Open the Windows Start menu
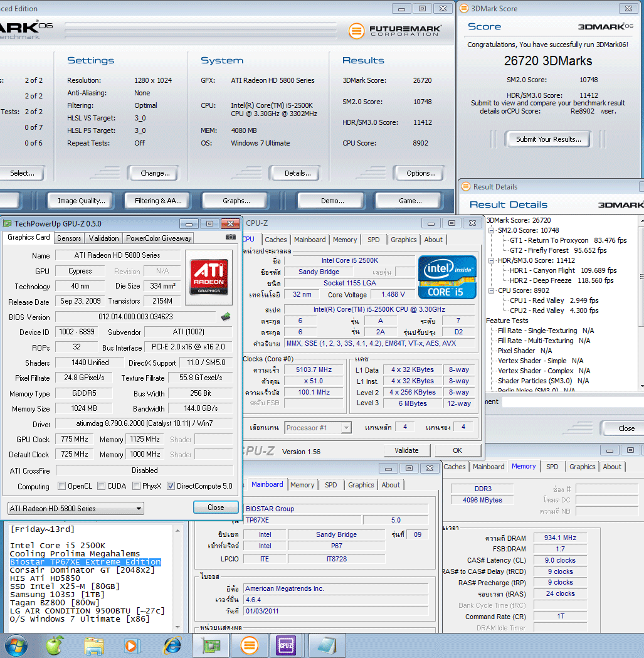Screen dimensions: 644x658 coord(16,645)
